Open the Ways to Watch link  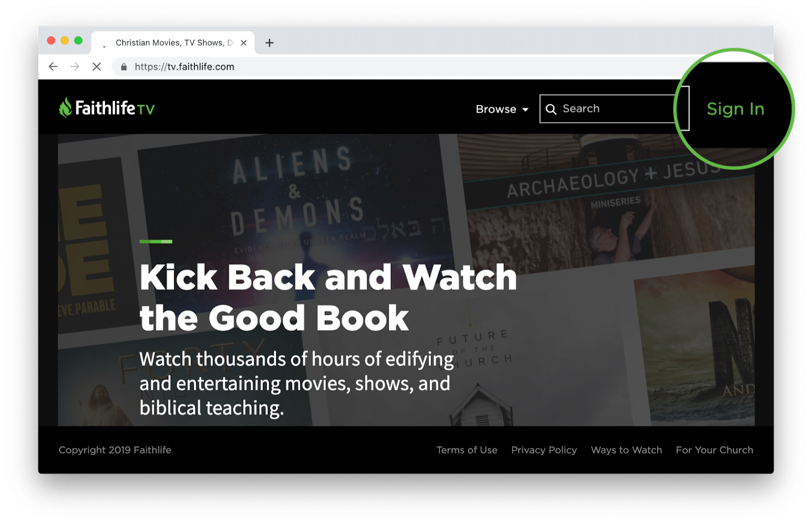[x=626, y=450]
